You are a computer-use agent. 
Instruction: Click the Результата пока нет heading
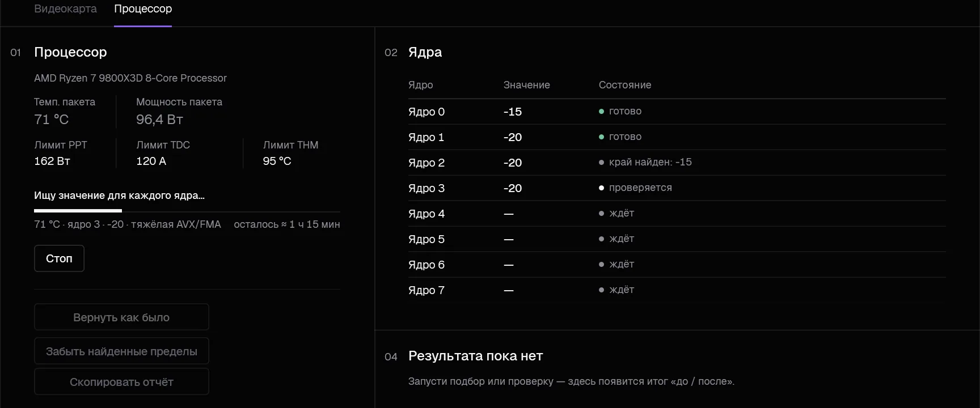475,356
